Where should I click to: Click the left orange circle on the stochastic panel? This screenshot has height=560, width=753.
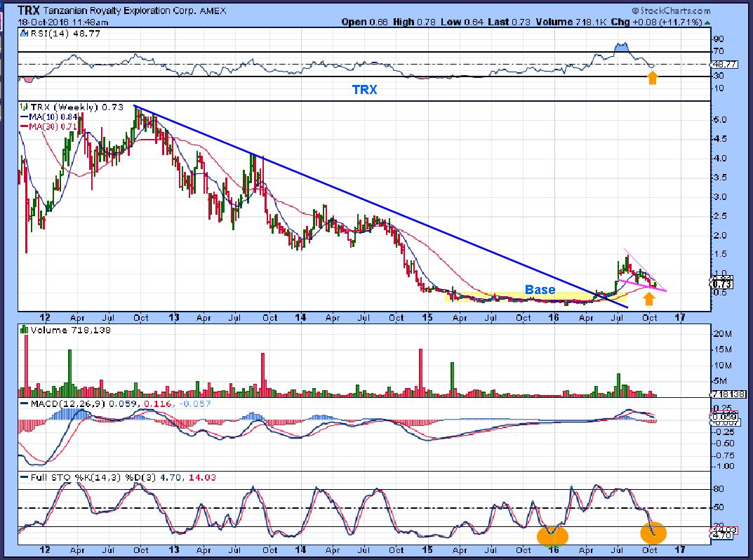pyautogui.click(x=552, y=535)
